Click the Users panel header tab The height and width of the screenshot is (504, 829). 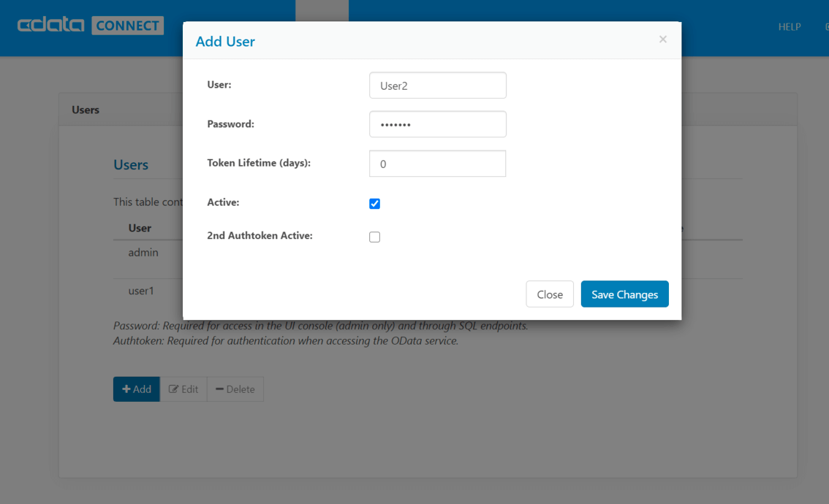pyautogui.click(x=86, y=110)
